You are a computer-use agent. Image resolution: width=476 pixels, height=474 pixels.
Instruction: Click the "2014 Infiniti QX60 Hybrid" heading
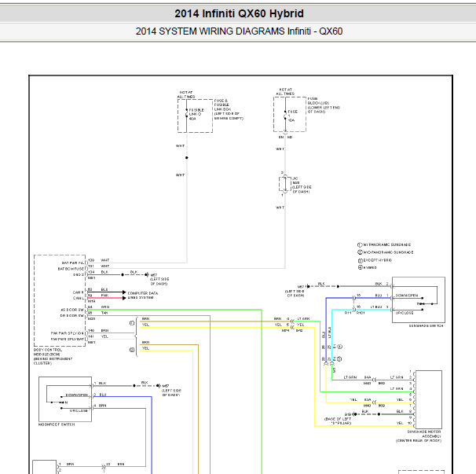[239, 13]
